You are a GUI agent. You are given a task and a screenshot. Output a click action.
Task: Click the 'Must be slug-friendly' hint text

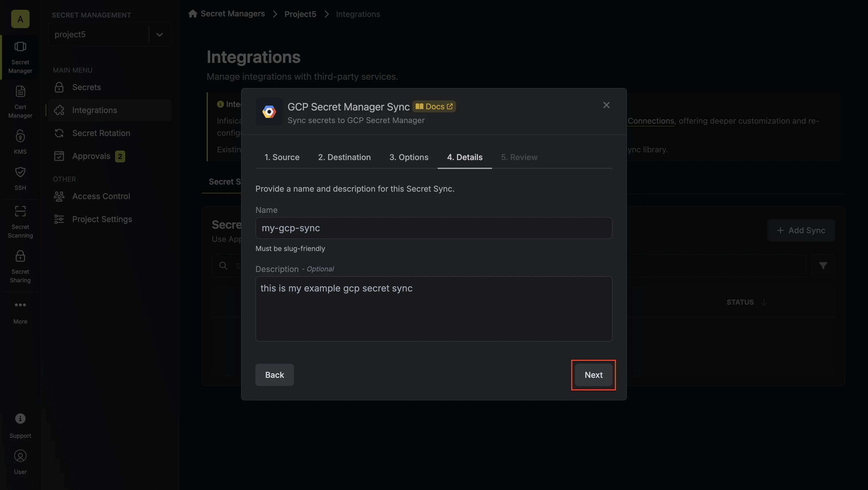click(x=290, y=248)
